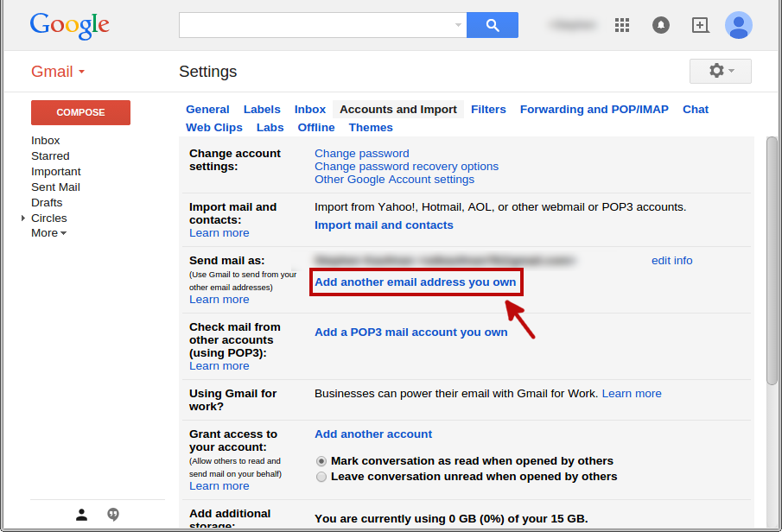Open the Drafts folder
This screenshot has height=532, width=782.
click(x=47, y=202)
